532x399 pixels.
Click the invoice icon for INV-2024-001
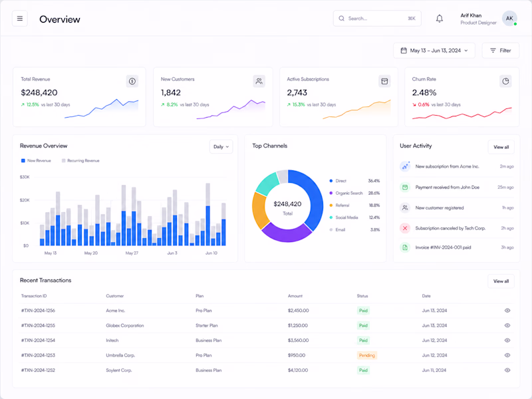click(x=405, y=247)
